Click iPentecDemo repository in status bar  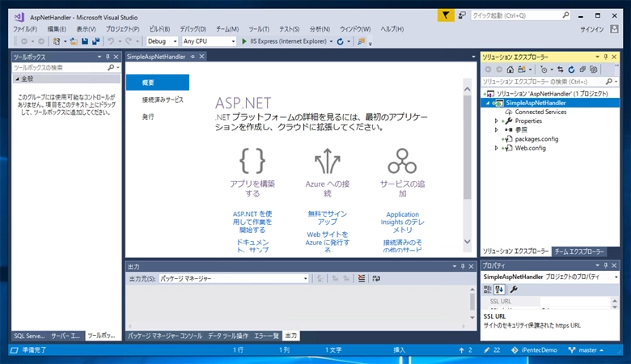coord(534,350)
